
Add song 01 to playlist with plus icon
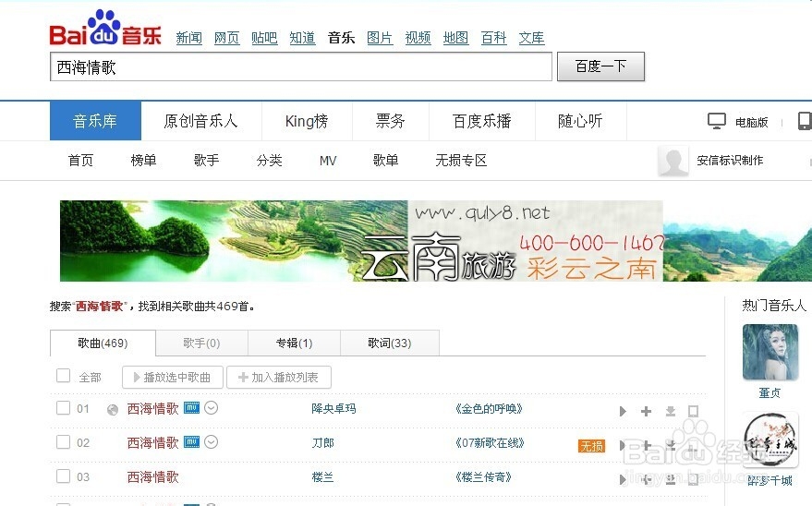[x=646, y=411]
